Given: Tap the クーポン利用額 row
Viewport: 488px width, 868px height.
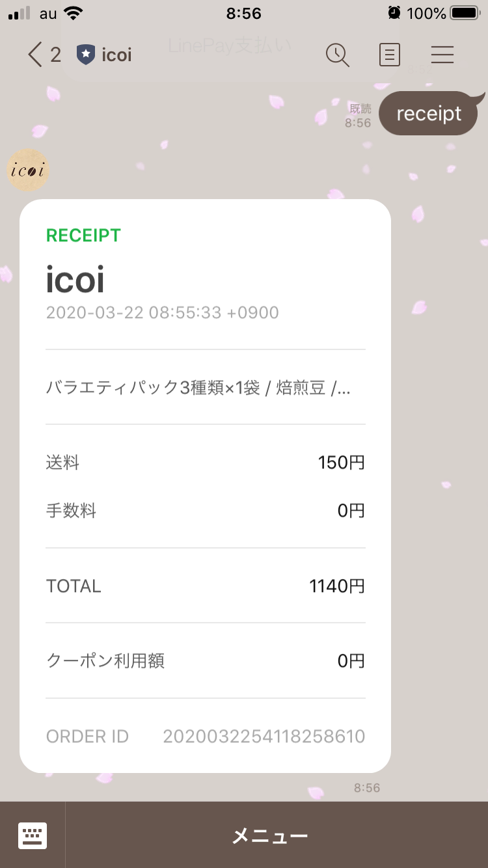Looking at the screenshot, I should [205, 661].
